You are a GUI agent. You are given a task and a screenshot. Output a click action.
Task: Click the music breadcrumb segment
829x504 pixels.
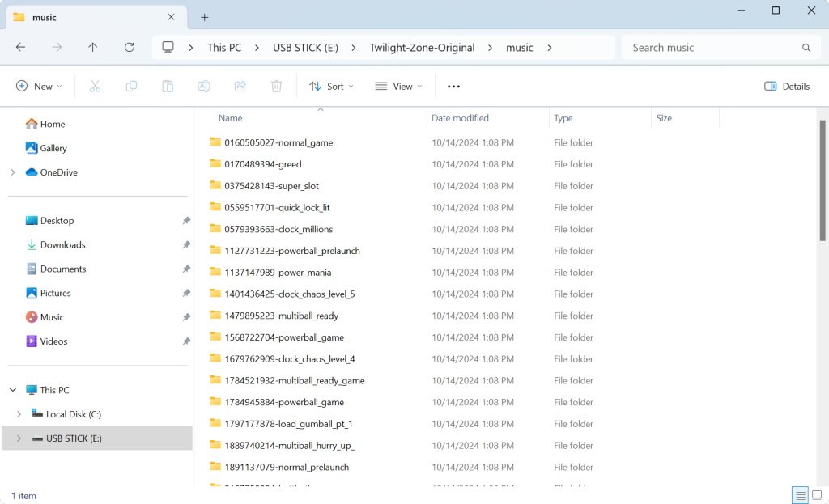click(519, 48)
